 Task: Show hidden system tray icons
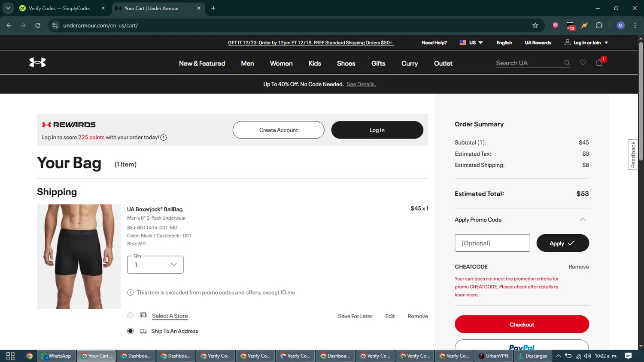[x=558, y=356]
